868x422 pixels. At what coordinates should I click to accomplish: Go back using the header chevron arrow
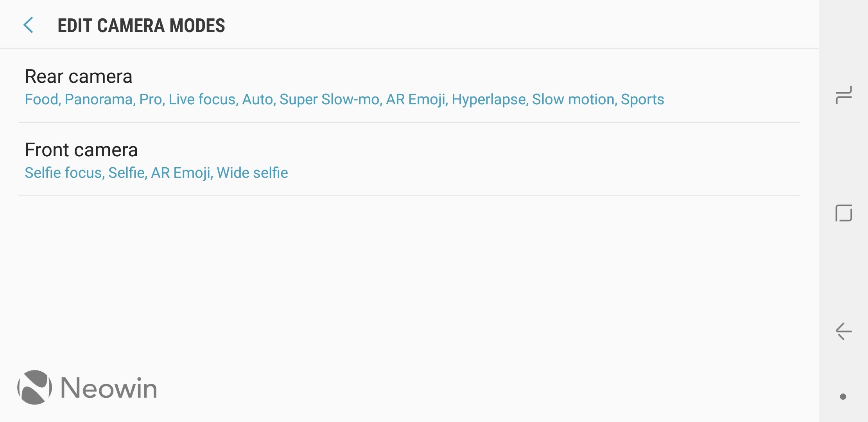click(x=28, y=25)
